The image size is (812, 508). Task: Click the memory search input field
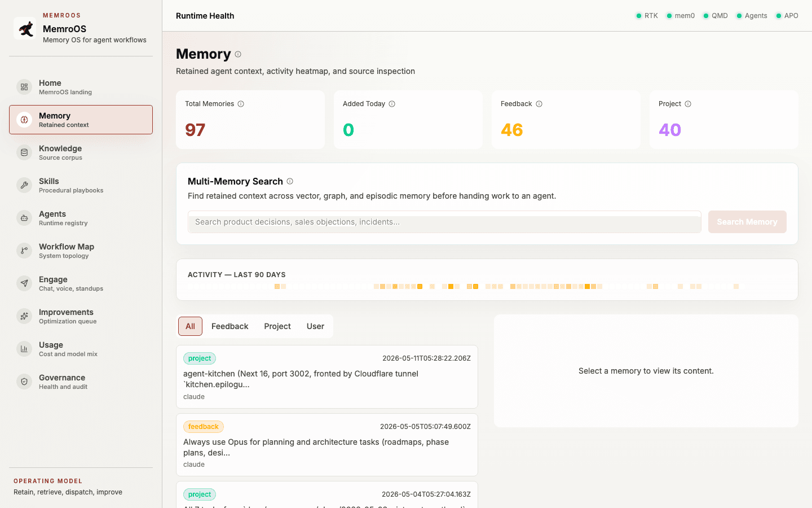pyautogui.click(x=444, y=222)
